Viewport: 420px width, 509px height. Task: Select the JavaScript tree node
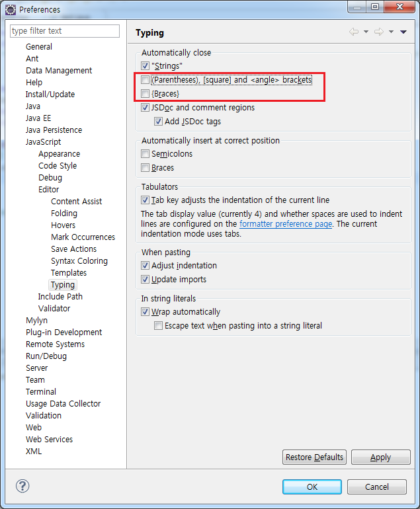click(x=43, y=142)
